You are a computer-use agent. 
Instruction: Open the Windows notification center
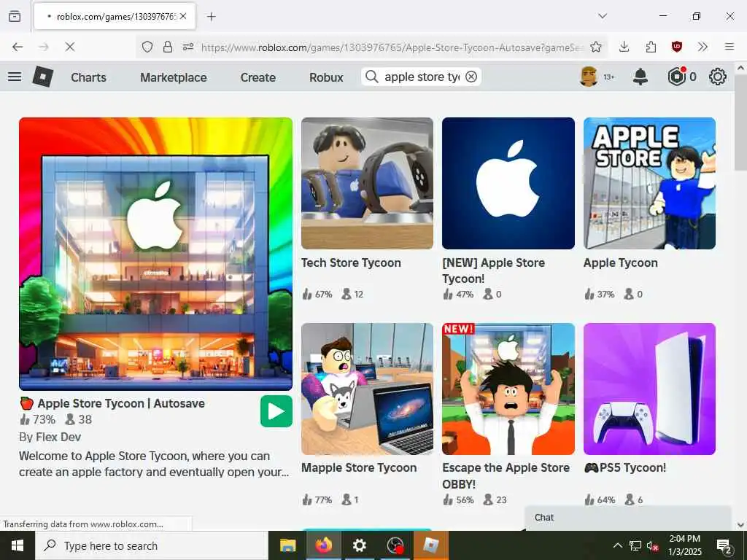coord(724,545)
